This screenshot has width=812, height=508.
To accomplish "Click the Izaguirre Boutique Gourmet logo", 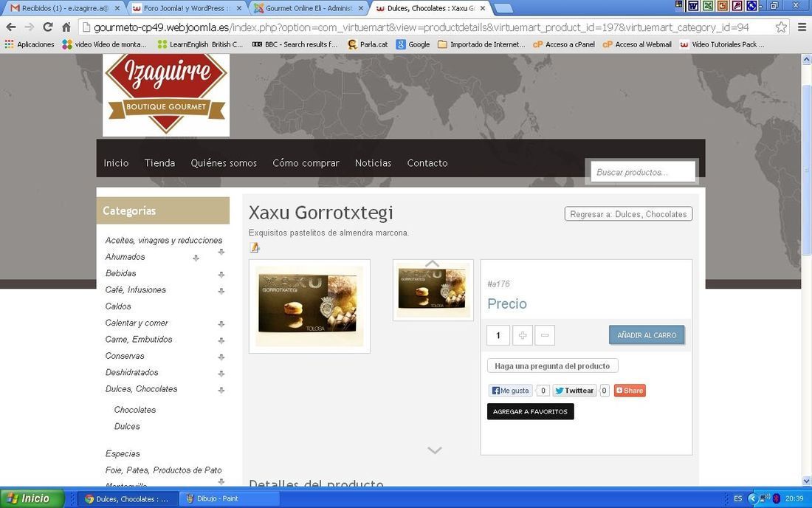I will [x=166, y=95].
